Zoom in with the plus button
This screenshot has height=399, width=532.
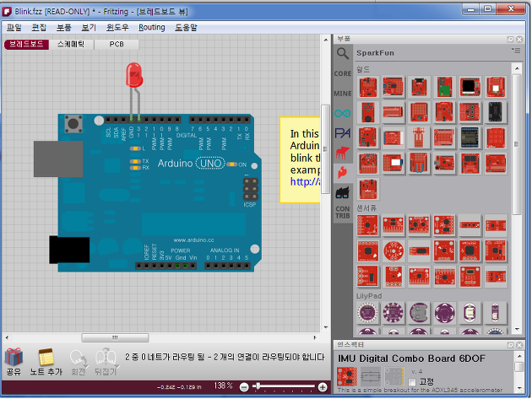click(323, 387)
